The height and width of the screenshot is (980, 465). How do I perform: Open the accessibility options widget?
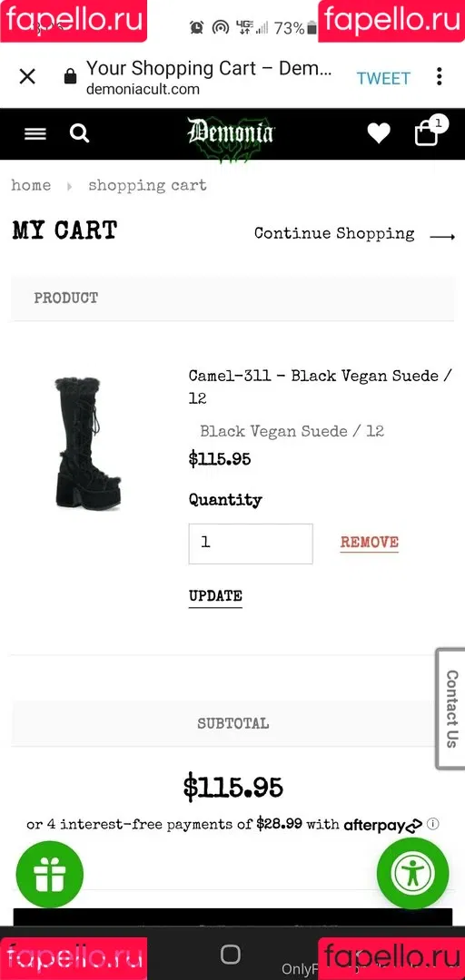coord(413,873)
